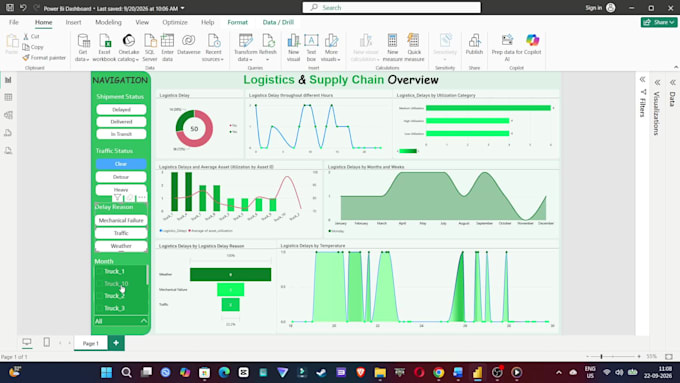
Task: Open More visuals dropdown
Action: pos(331,48)
